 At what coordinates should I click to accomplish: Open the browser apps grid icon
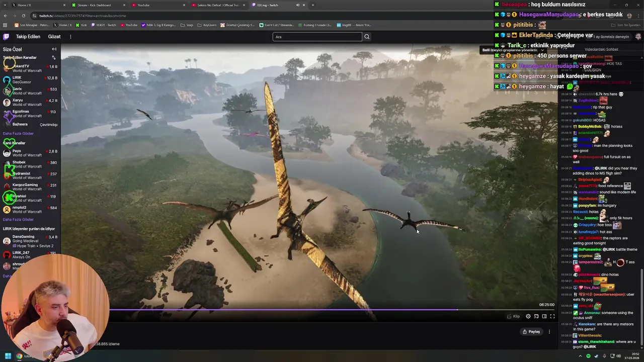[6, 25]
